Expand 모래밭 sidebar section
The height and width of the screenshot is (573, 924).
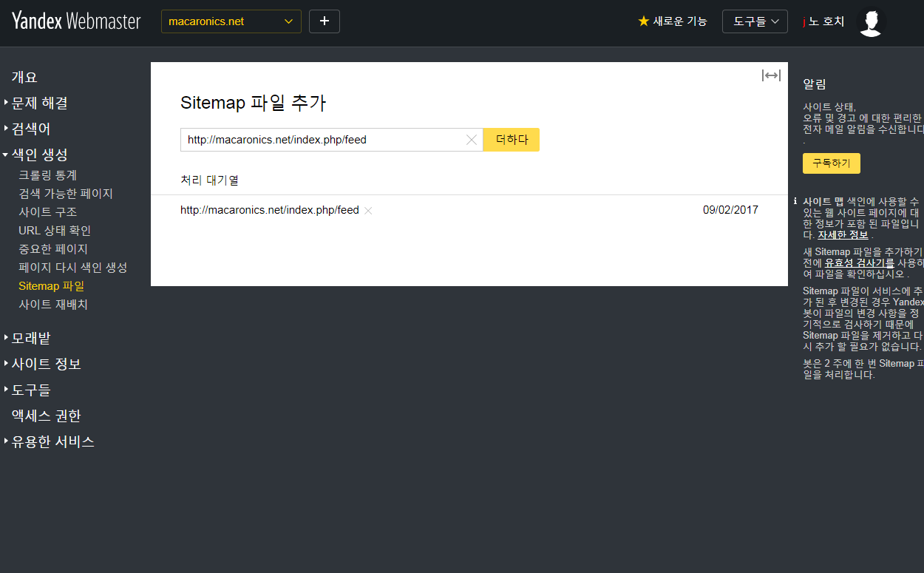pos(31,338)
